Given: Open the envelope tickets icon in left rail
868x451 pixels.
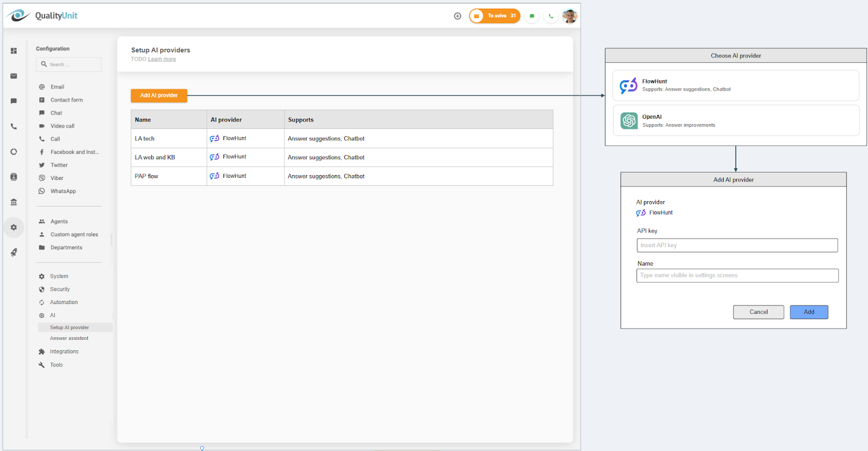Looking at the screenshot, I should (14, 76).
